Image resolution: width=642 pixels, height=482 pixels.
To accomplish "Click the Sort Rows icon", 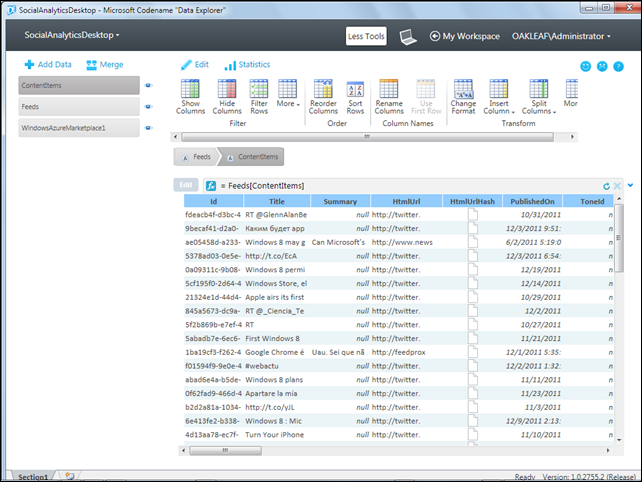I will pyautogui.click(x=355, y=90).
